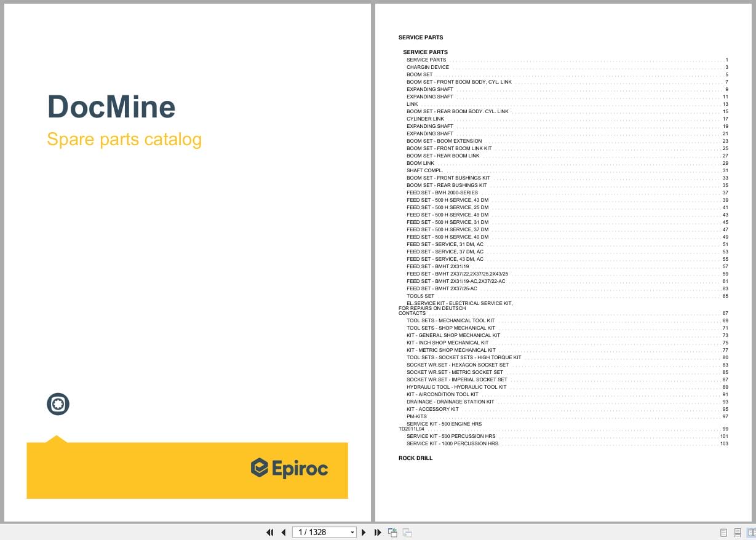Screen dimensions: 756x540
Task: Open HYDRAULIC TOOL - HYDRAULIC TOOL KIT entry
Action: coord(567,387)
